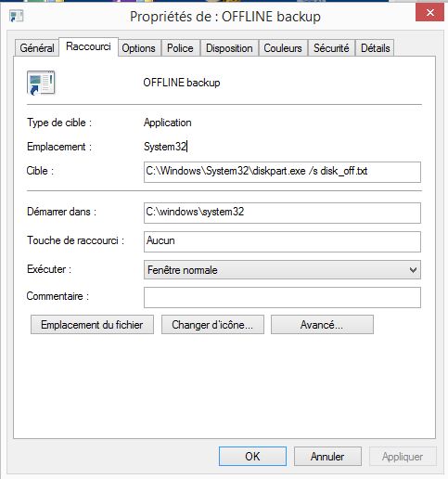This screenshot has height=479, width=448.
Task: Click into the Cible field
Action: coord(282,172)
